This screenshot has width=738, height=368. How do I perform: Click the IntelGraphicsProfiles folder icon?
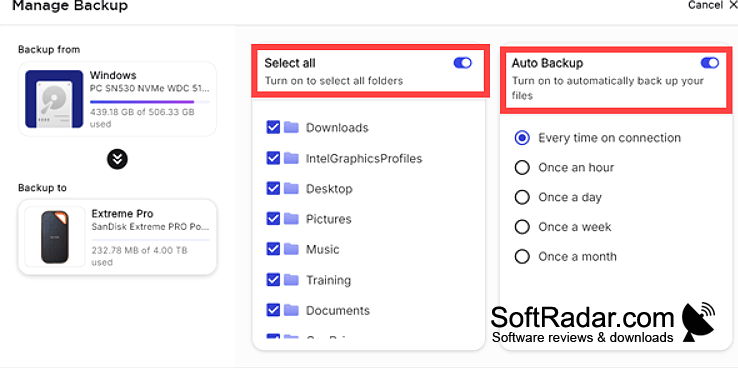click(291, 158)
